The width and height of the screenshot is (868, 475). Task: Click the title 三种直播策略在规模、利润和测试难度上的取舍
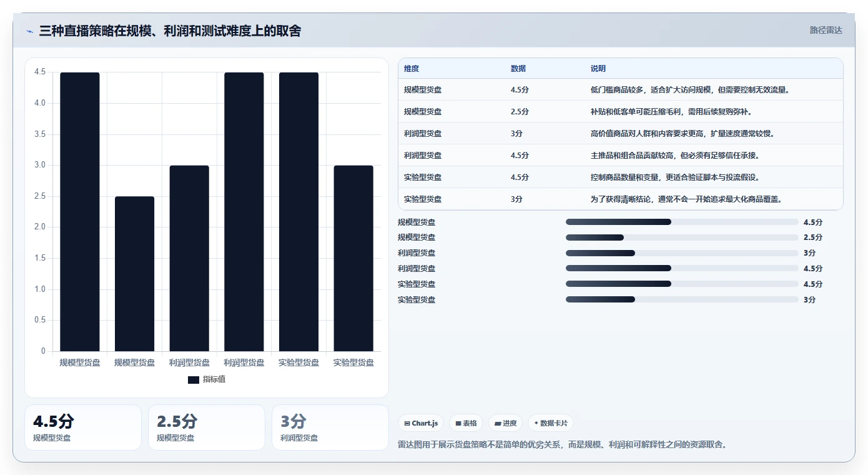[x=170, y=31]
